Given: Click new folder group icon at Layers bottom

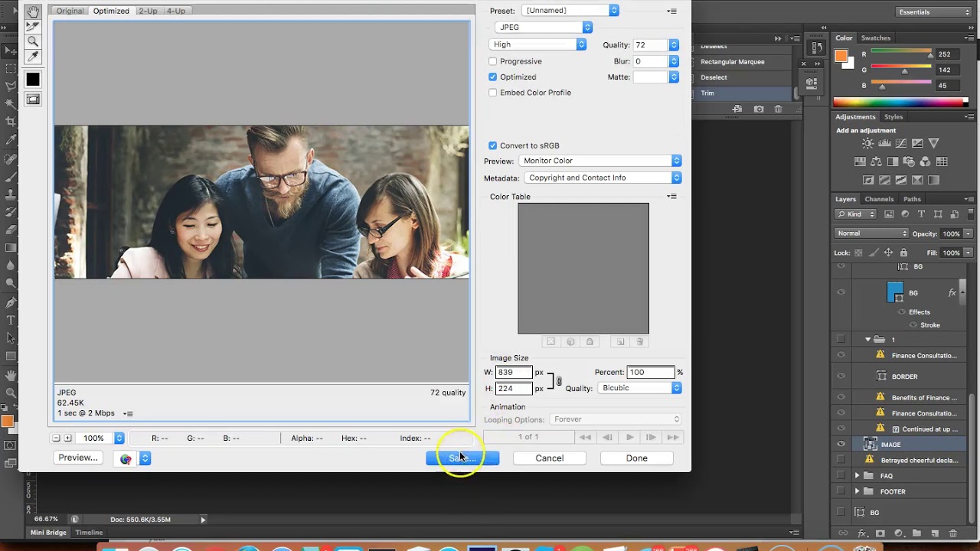Looking at the screenshot, I should coord(916,533).
